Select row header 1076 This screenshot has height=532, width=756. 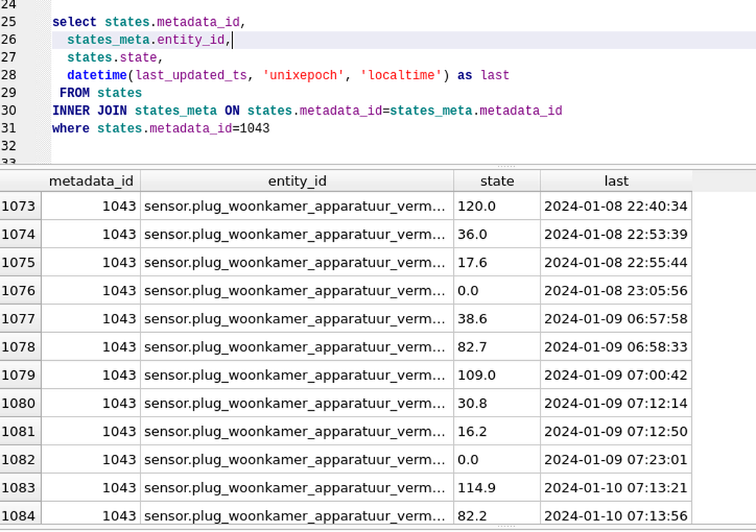[x=21, y=290]
